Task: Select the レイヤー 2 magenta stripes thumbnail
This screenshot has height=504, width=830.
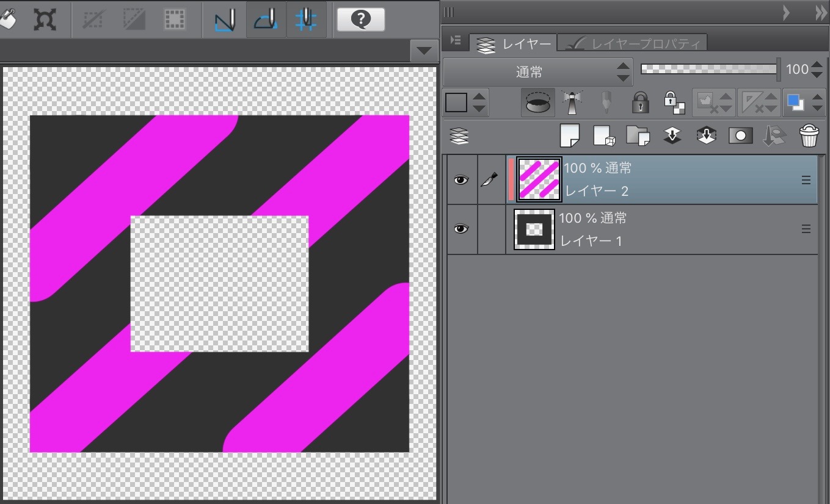Action: [x=539, y=179]
